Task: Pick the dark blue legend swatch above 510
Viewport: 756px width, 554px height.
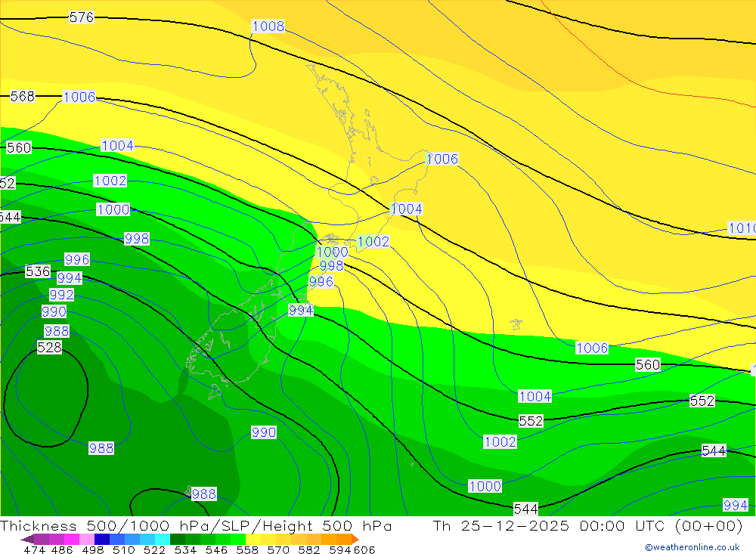Action: tap(102, 539)
